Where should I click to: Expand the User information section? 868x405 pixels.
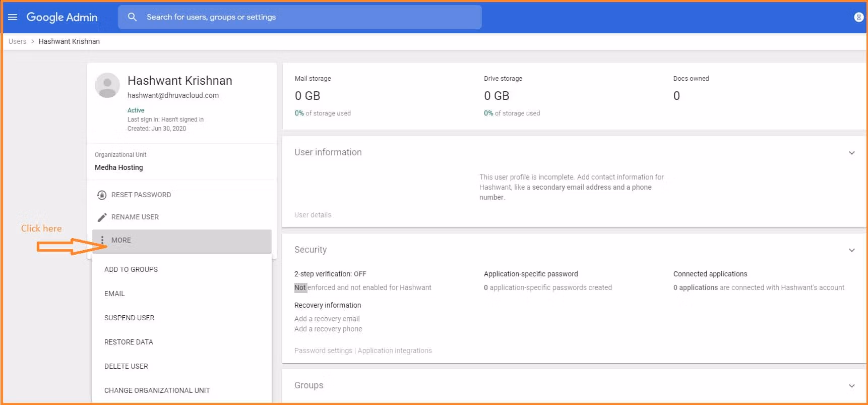coord(851,153)
